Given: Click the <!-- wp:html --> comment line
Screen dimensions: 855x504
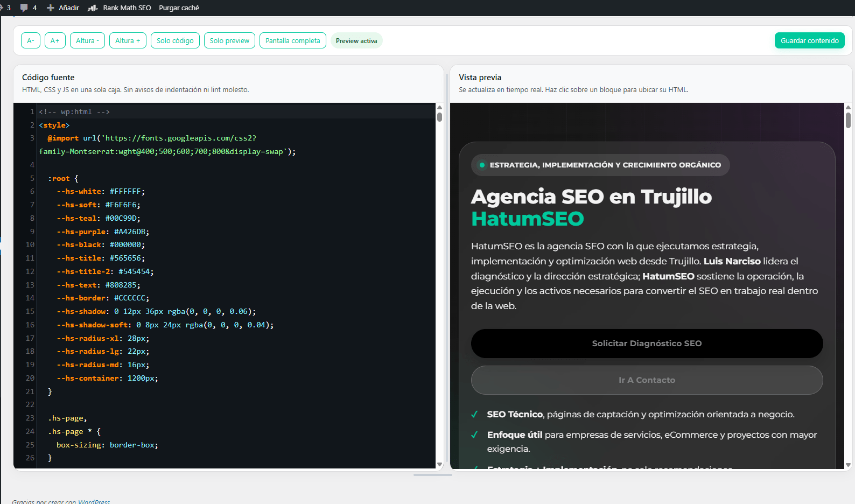Looking at the screenshot, I should point(74,111).
